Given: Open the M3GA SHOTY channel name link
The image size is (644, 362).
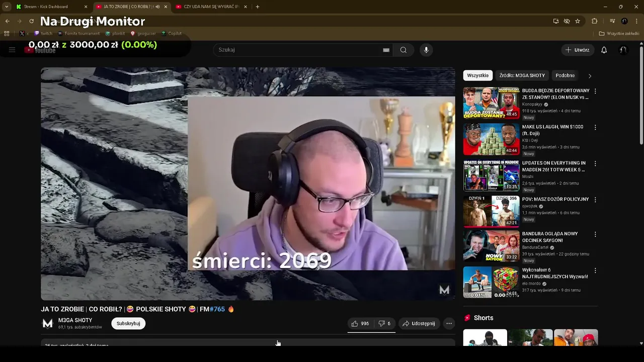Looking at the screenshot, I should [x=75, y=320].
